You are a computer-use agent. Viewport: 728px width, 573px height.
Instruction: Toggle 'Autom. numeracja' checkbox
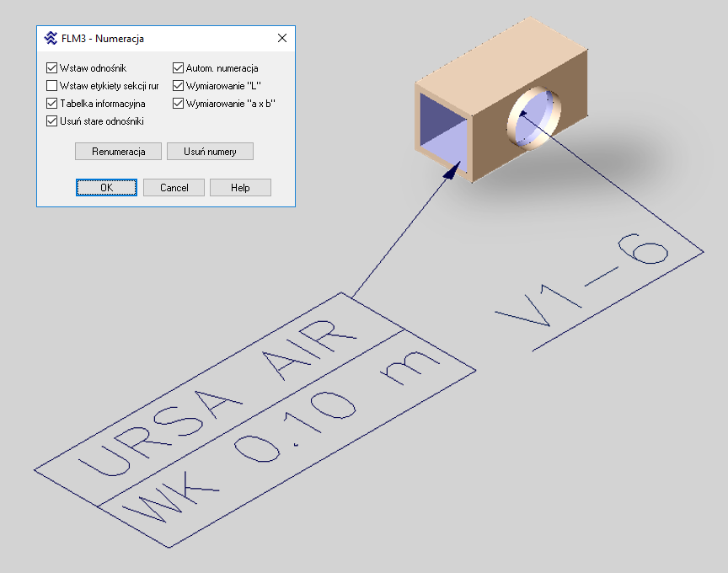[179, 67]
